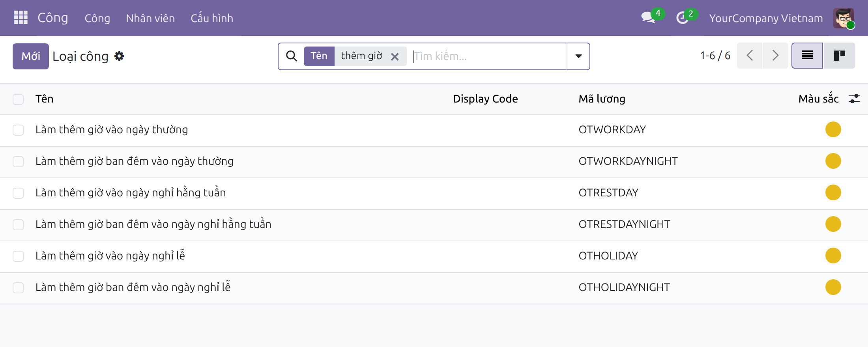The width and height of the screenshot is (868, 347).
Task: Create a new record with Mới
Action: [31, 56]
